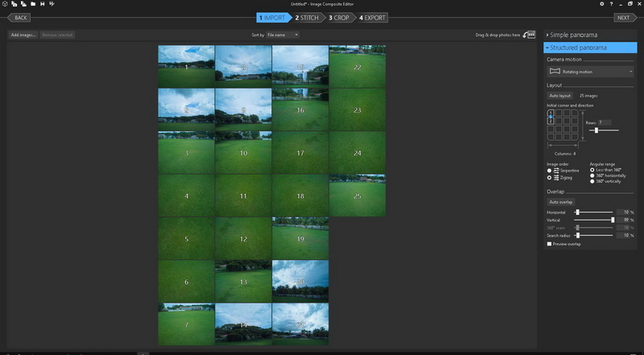644x355 pixels.
Task: Click the Horizontal overlap percent field
Action: 623,213
